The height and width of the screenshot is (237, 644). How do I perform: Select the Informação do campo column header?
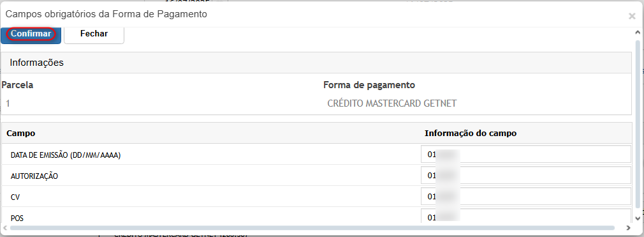pos(471,134)
